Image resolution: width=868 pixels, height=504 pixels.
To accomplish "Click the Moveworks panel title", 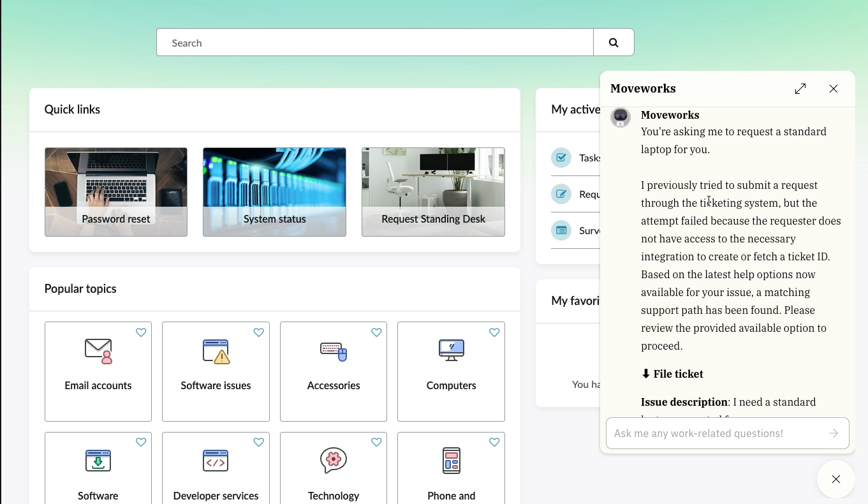I will (x=643, y=89).
